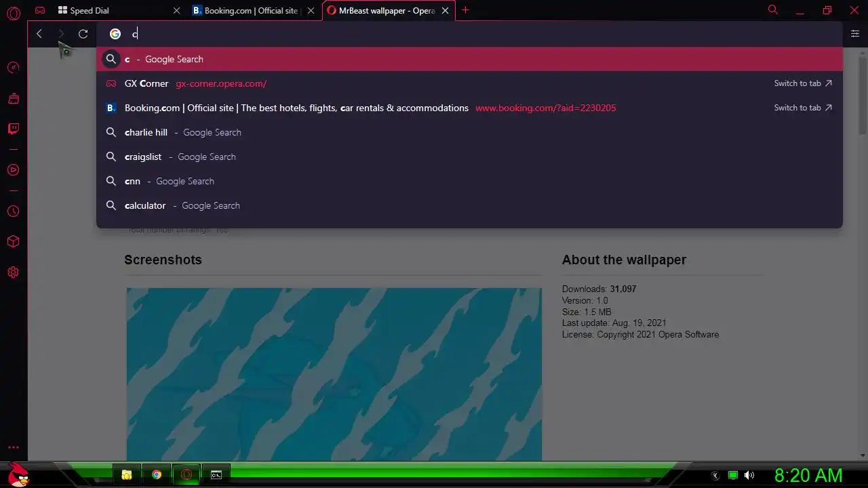
Task: Click 'About the wallpaper' heading
Action: (x=624, y=260)
